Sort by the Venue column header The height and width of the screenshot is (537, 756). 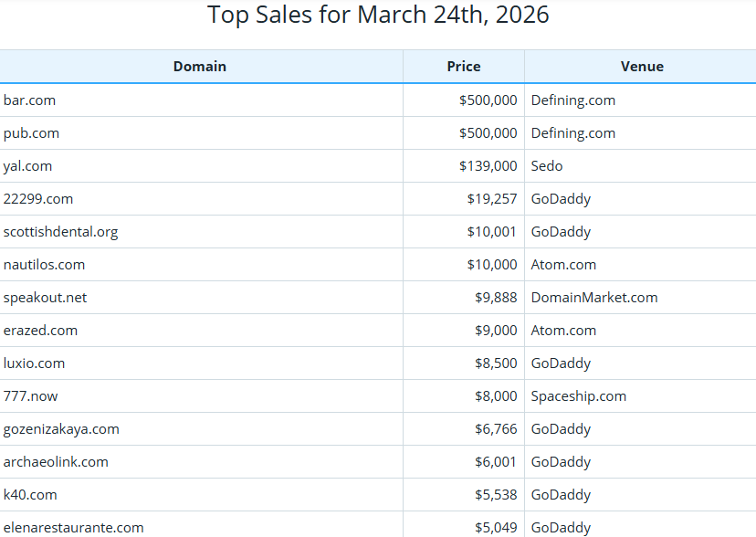click(x=642, y=66)
